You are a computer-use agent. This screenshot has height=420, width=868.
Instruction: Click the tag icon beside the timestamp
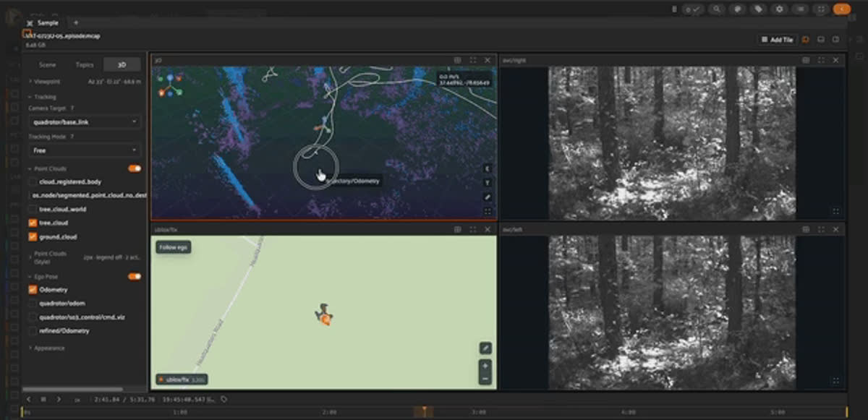click(x=224, y=399)
